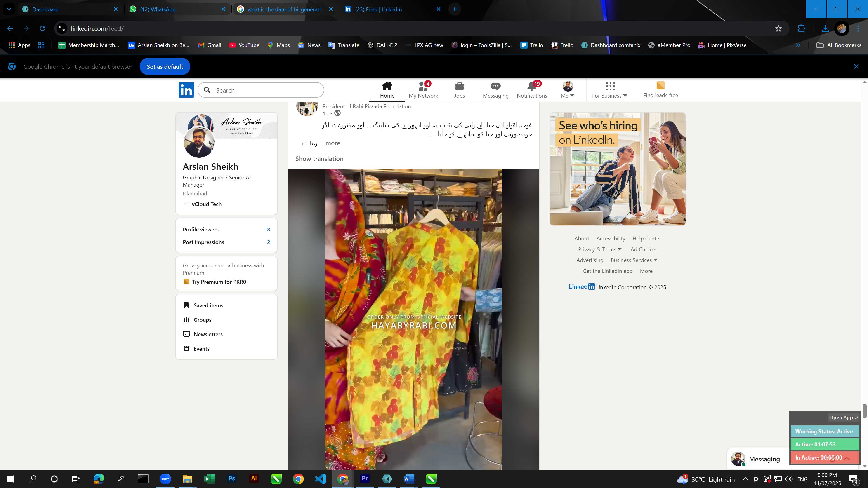
Task: Open Accessibility footer link
Action: (611, 238)
